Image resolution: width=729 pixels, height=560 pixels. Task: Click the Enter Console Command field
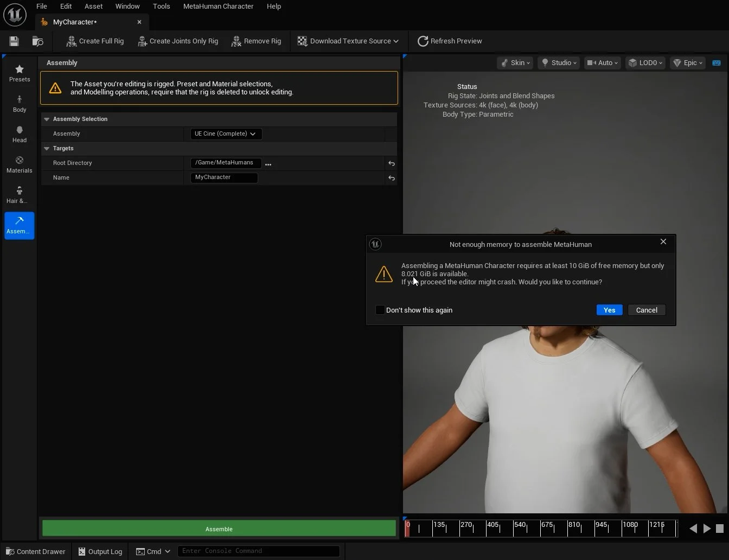[x=258, y=551]
